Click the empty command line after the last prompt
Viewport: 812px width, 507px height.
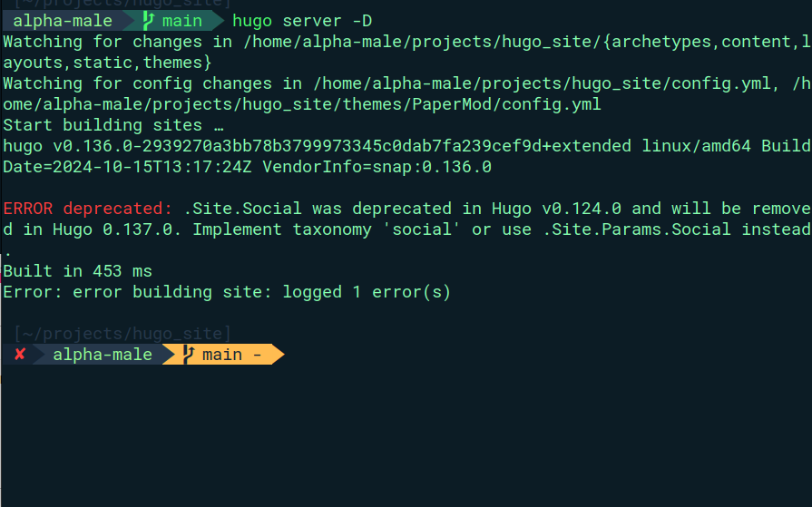[x=454, y=355]
